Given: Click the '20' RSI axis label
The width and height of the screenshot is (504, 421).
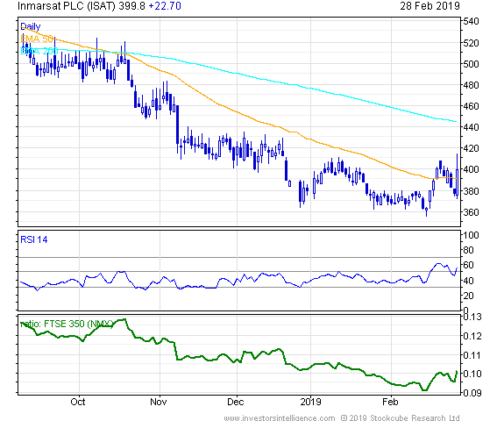Looking at the screenshot, I should point(469,296).
